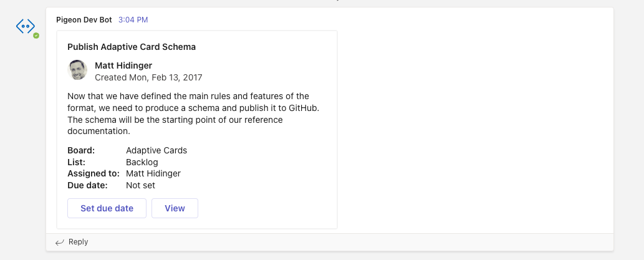Screen dimensions: 644x260
Task: Click the Created Mon, Feb 13, 2017 text
Action: click(148, 78)
